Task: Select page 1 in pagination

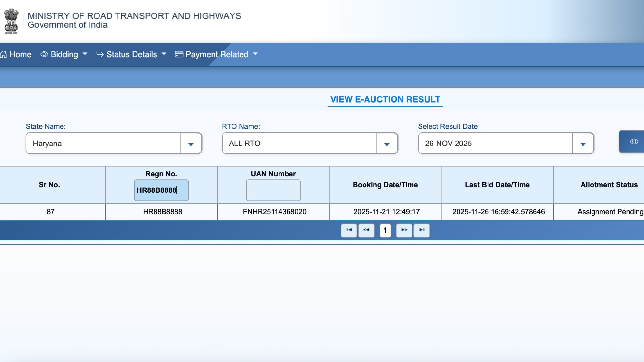Action: [385, 230]
